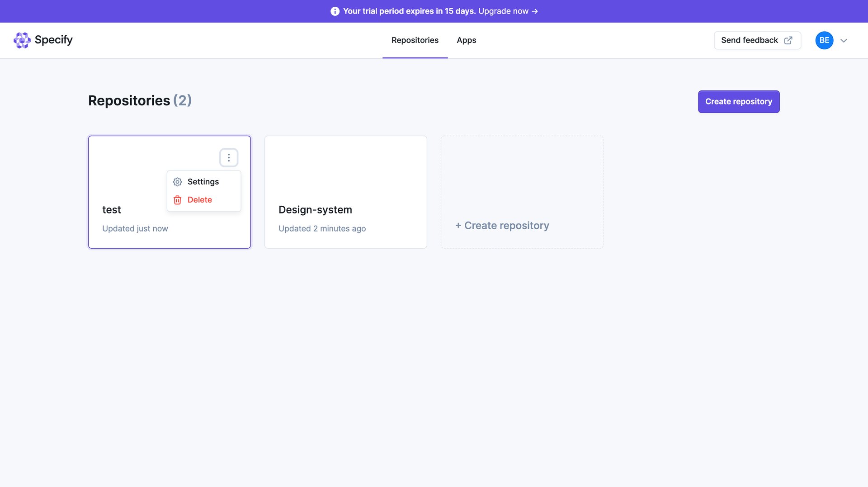868x487 pixels.
Task: Click the BE avatar circle
Action: (824, 40)
